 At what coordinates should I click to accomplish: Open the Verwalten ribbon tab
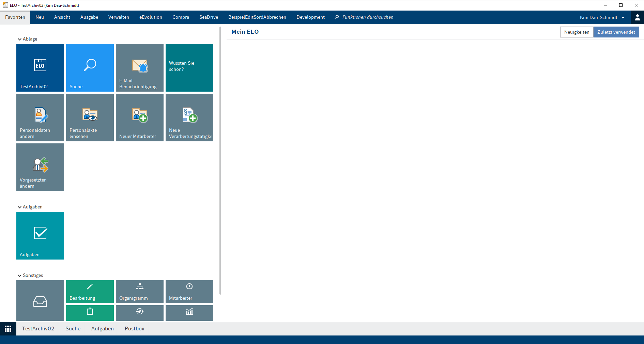[119, 17]
